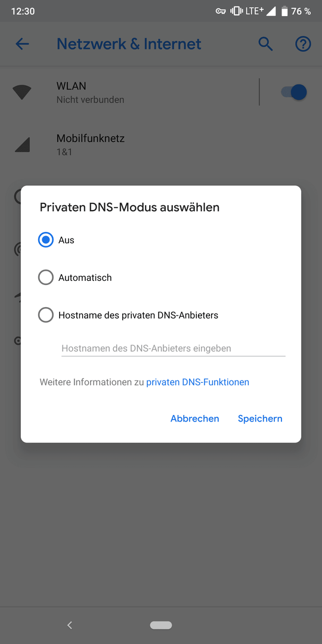Tap the Abbrechen button
Viewport: 322px width, 644px height.
coord(194,419)
